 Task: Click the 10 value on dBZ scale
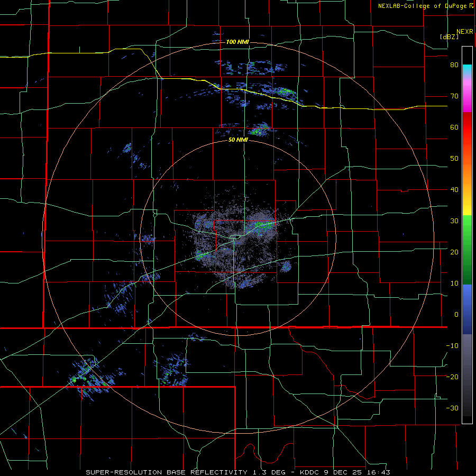pos(454,283)
